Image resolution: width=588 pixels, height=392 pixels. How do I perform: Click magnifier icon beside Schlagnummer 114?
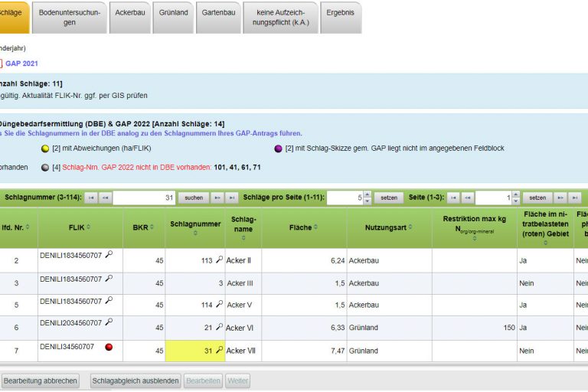(219, 304)
